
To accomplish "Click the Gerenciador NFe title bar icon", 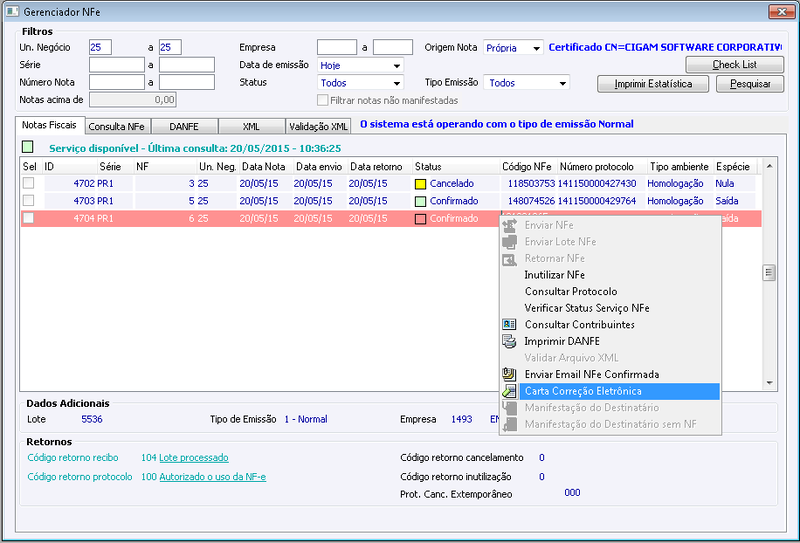I will point(12,11).
